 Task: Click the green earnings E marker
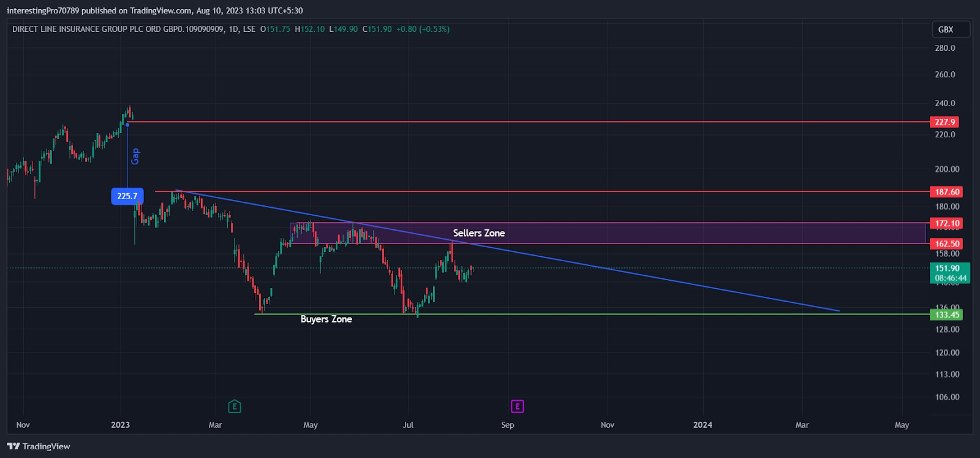point(234,406)
